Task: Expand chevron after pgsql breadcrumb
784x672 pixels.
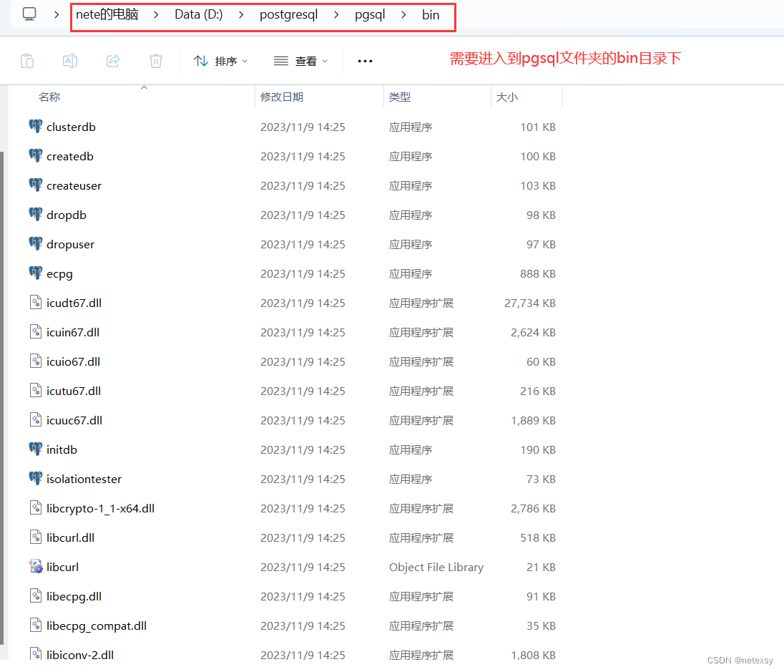Action: point(403,14)
